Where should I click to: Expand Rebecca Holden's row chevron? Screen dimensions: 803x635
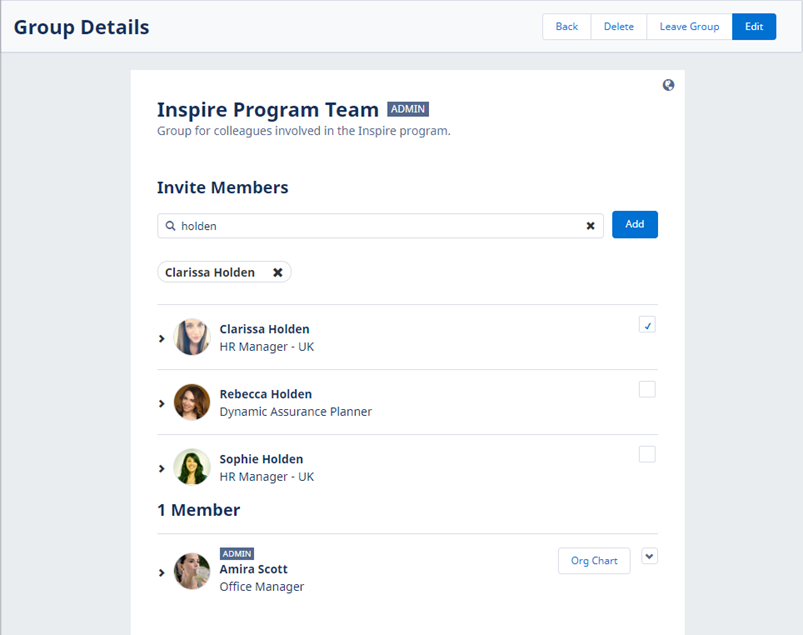click(162, 404)
